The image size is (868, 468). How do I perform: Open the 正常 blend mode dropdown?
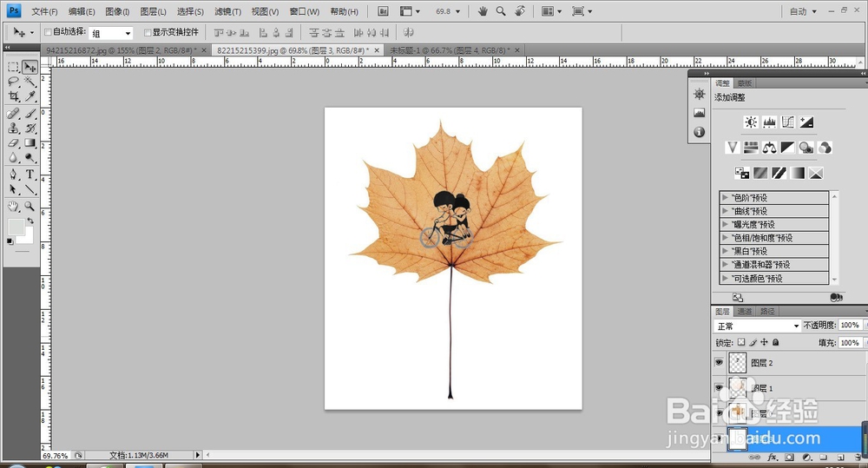(757, 326)
